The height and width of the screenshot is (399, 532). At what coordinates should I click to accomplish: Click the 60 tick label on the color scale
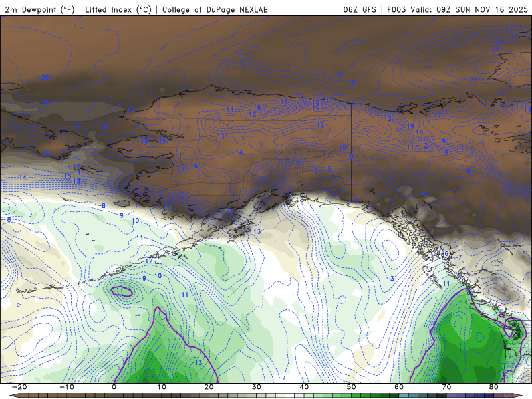click(399, 387)
